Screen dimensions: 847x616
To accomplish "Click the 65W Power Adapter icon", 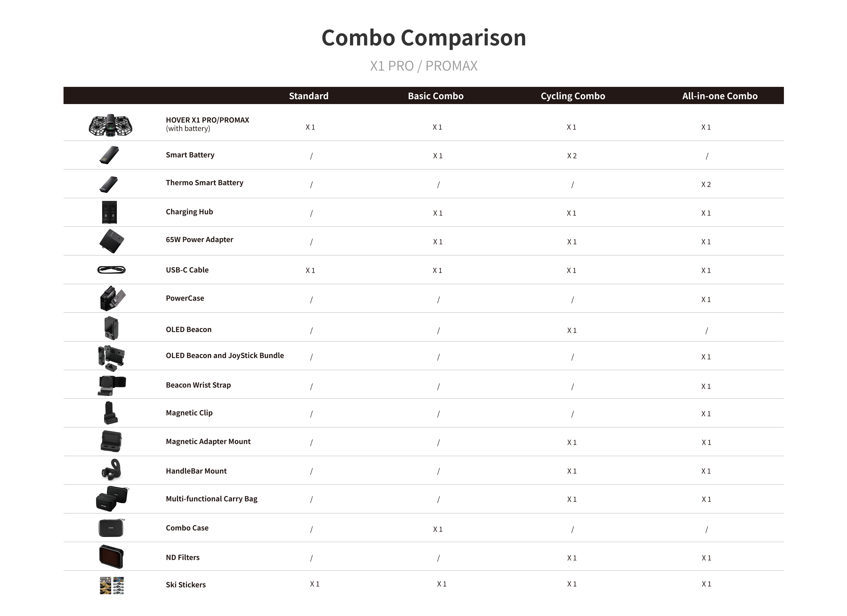I will tap(112, 241).
